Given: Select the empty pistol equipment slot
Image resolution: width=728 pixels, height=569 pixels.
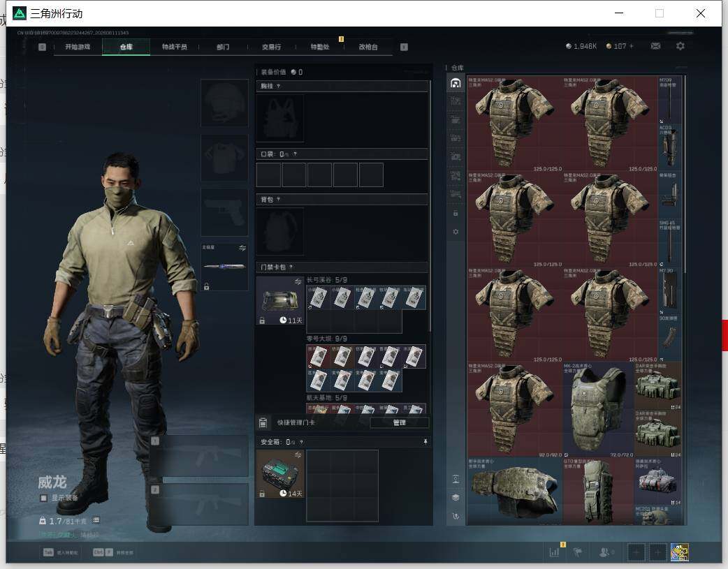Looking at the screenshot, I should click(x=224, y=212).
